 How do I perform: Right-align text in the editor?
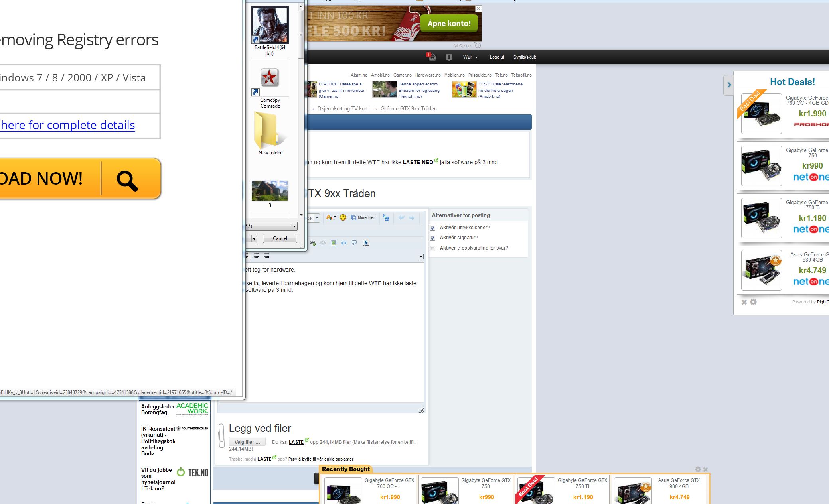(266, 256)
